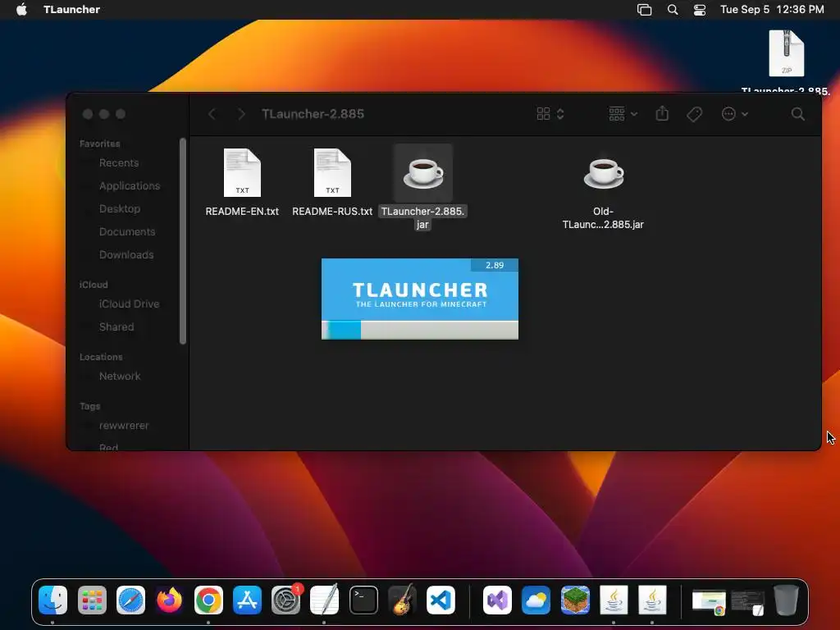840x630 pixels.
Task: Select Applications in the Finder sidebar
Action: 129,186
